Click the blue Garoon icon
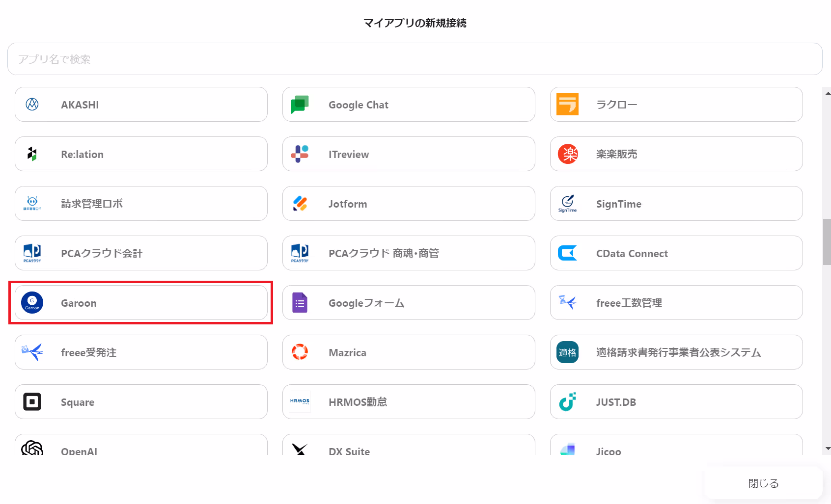The width and height of the screenshot is (831, 504). (x=32, y=302)
